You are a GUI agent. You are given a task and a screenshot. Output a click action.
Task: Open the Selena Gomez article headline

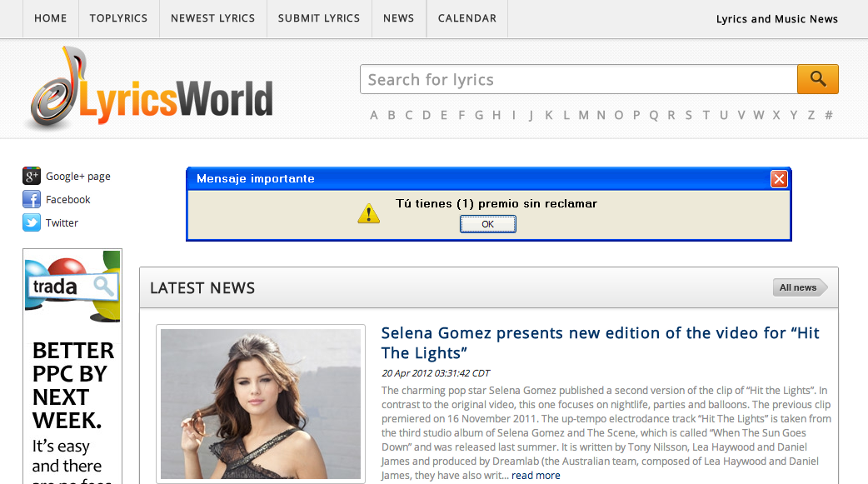(x=600, y=342)
